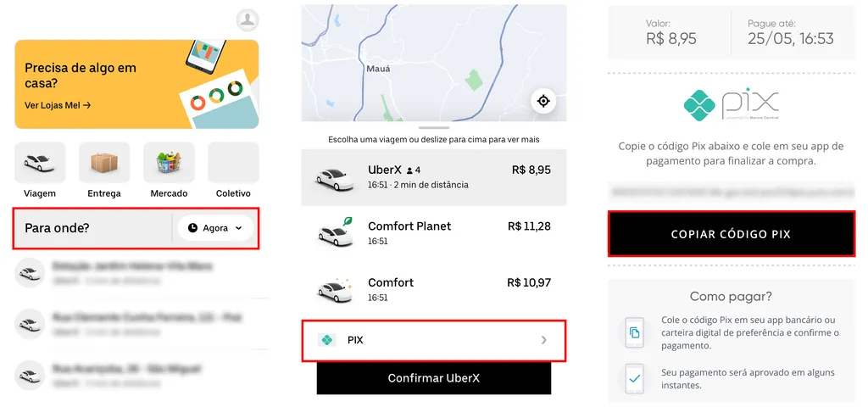Recenter map with the location target icon
Screen dimensions: 868x407
click(x=543, y=102)
